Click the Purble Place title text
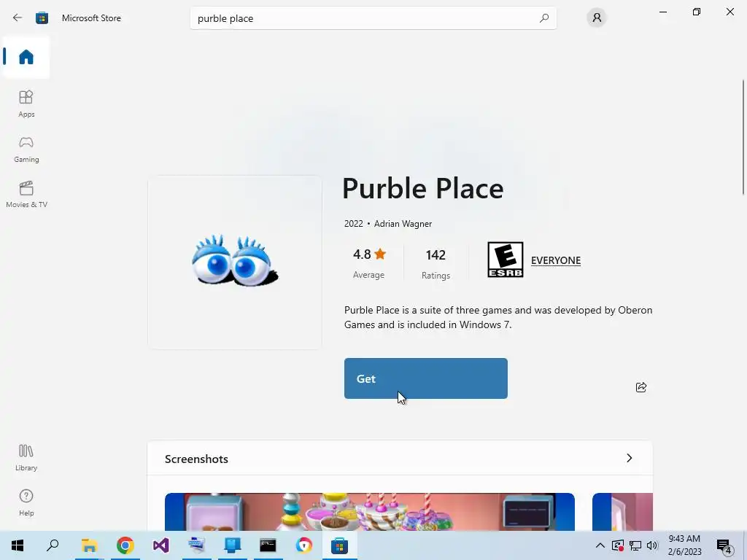 [x=423, y=189]
